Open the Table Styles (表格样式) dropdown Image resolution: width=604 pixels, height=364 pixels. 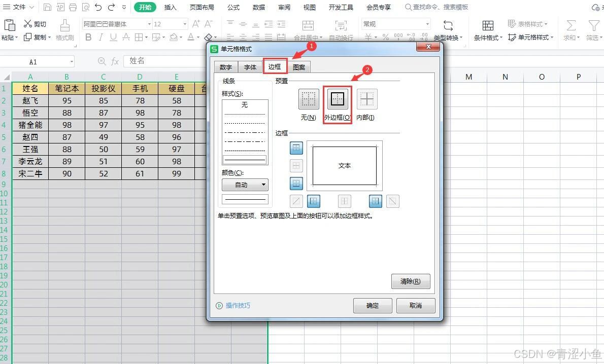527,24
